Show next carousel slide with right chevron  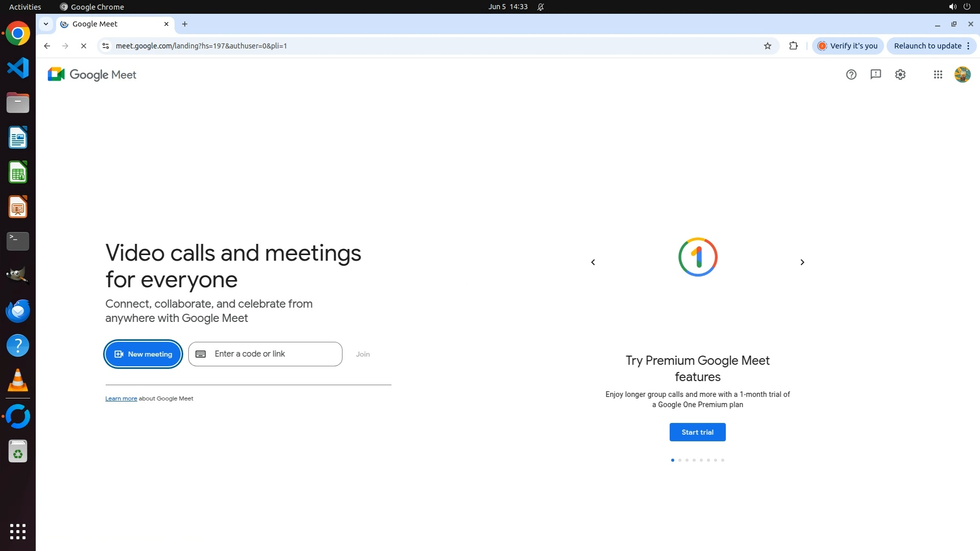point(802,262)
